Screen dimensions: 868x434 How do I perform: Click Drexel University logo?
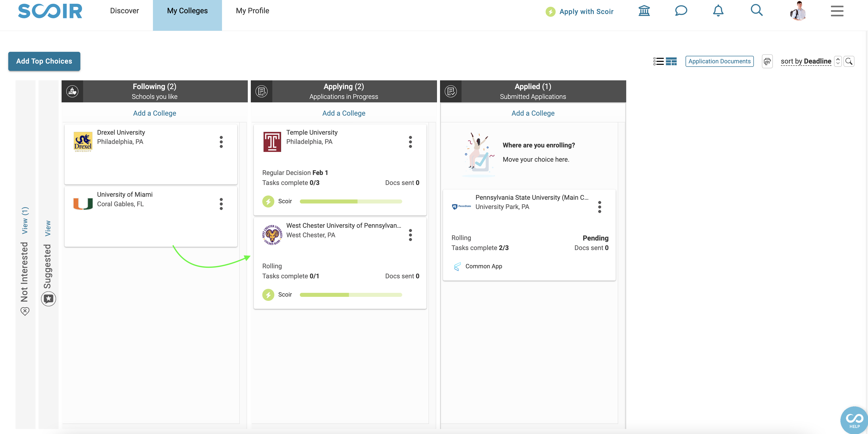click(x=83, y=142)
